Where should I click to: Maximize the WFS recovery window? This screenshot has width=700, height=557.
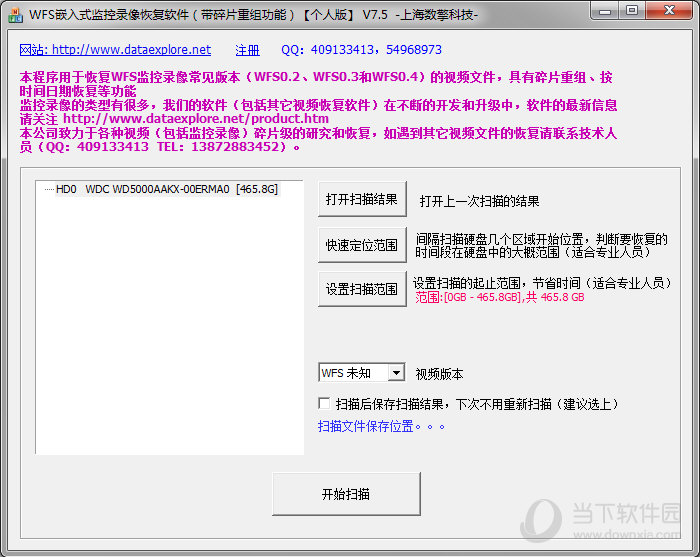[634, 11]
